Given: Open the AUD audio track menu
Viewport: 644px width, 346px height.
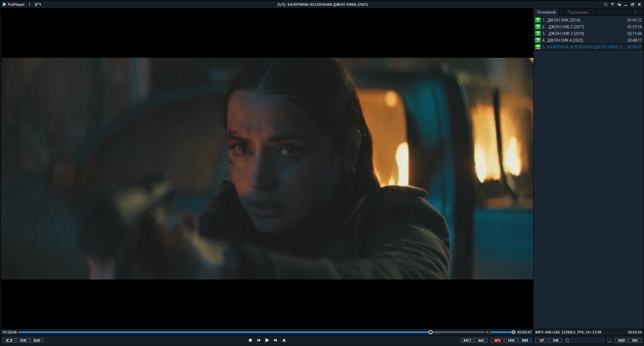Looking at the screenshot, I should (37, 340).
